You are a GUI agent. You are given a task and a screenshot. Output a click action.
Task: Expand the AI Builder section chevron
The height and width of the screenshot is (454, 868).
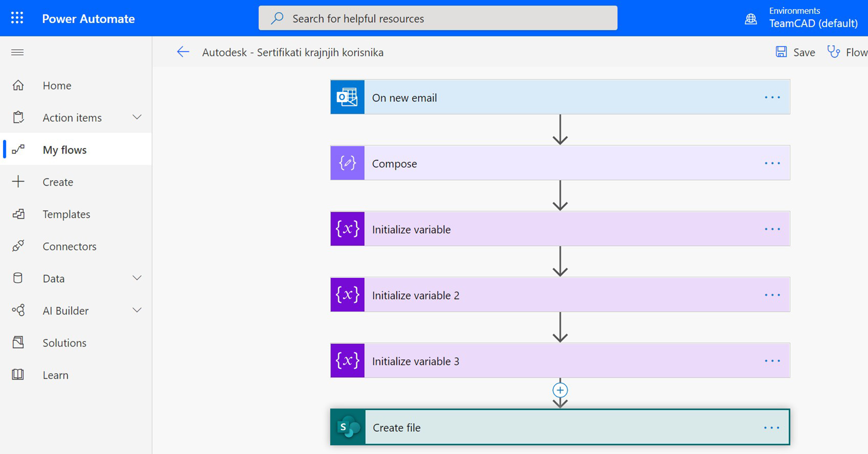click(x=137, y=310)
